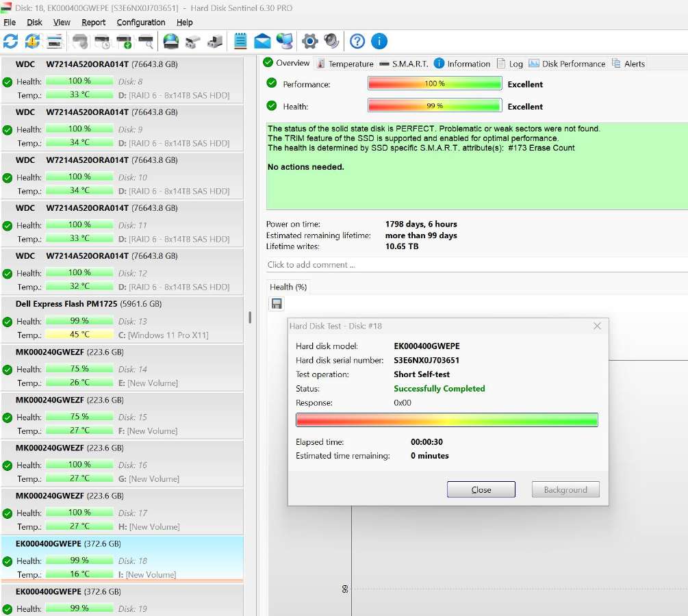Select the WDC drive entry for Disk 11
Image resolution: width=688 pixels, height=616 pixels.
pyautogui.click(x=122, y=224)
